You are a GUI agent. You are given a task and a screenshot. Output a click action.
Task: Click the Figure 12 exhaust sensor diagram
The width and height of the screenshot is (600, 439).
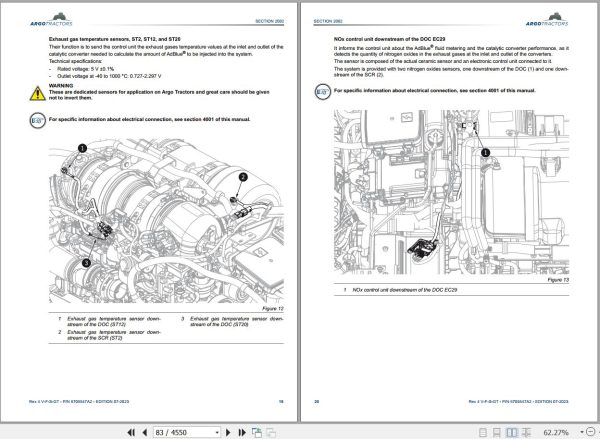coord(166,221)
